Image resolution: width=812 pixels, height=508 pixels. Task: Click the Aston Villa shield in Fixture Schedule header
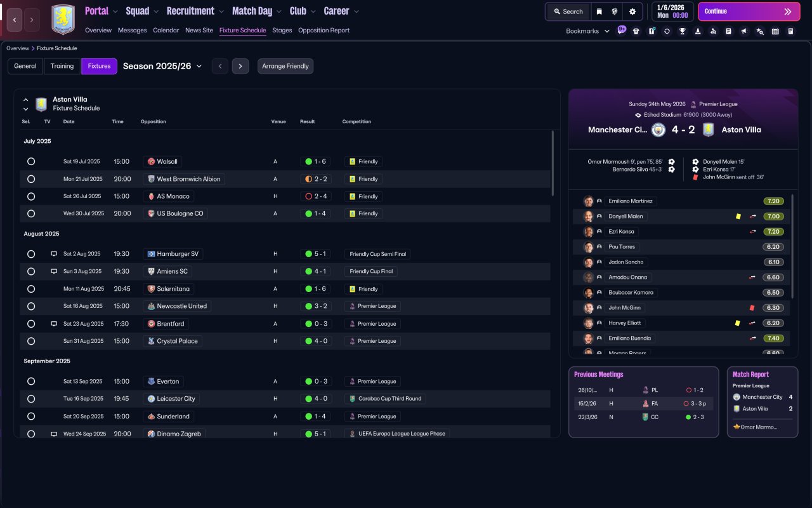[x=41, y=104]
